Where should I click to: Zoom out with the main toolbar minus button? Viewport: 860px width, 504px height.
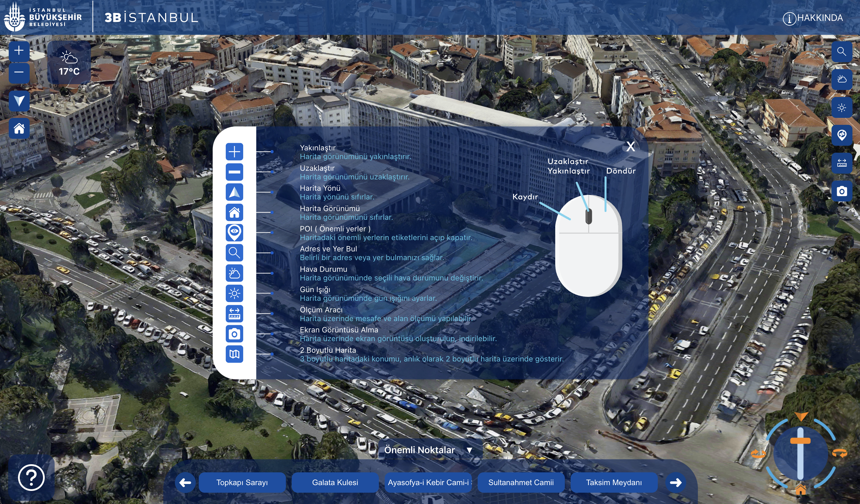tap(19, 73)
